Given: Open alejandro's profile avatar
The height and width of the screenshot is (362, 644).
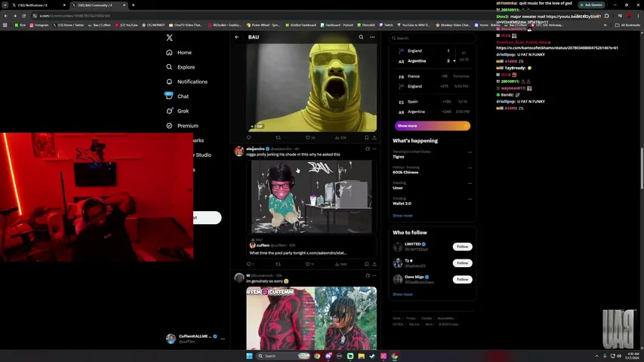Looking at the screenshot, I should pyautogui.click(x=239, y=151).
